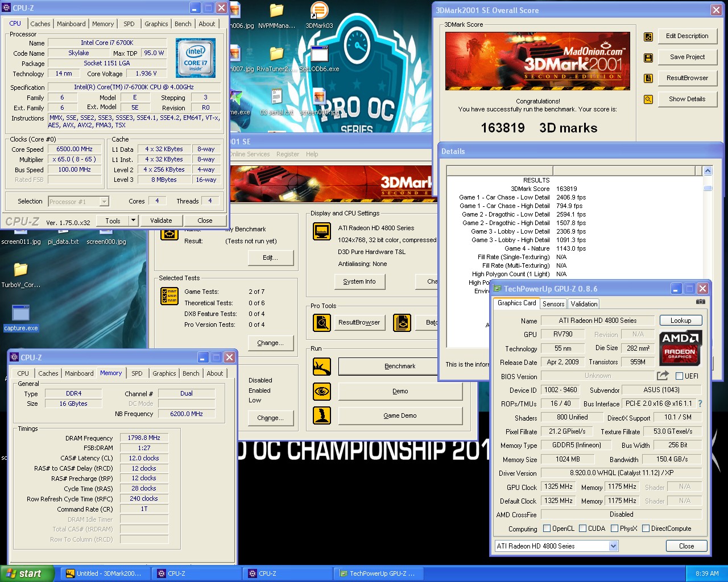Viewport: 728px width, 582px height.
Task: Click the taskbar clock showing 8:39 AM
Action: coord(706,573)
